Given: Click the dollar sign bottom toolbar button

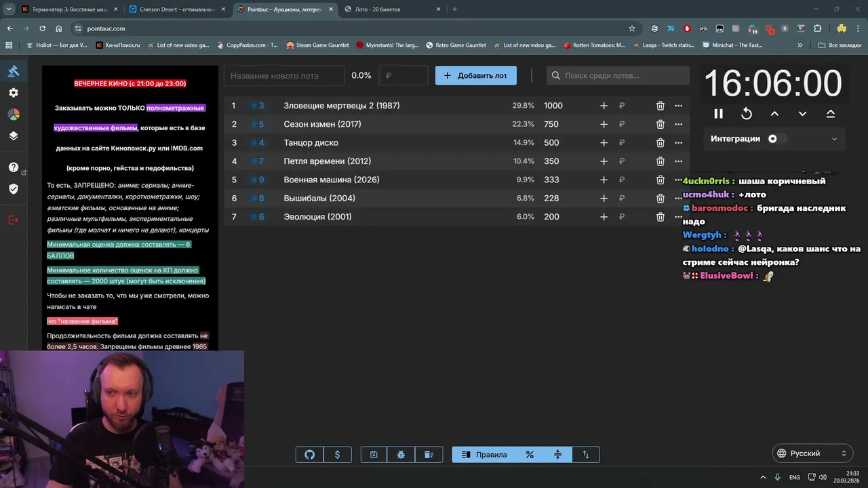Looking at the screenshot, I should (x=338, y=455).
